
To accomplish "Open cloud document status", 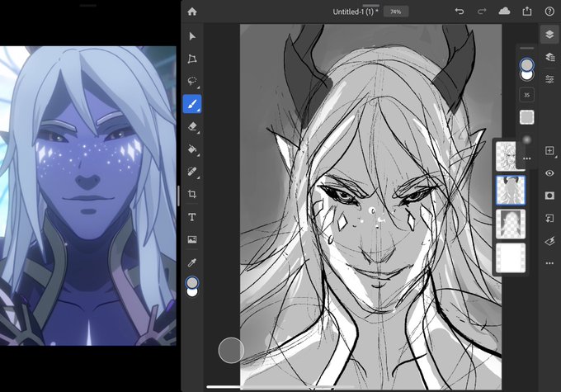I will [504, 12].
